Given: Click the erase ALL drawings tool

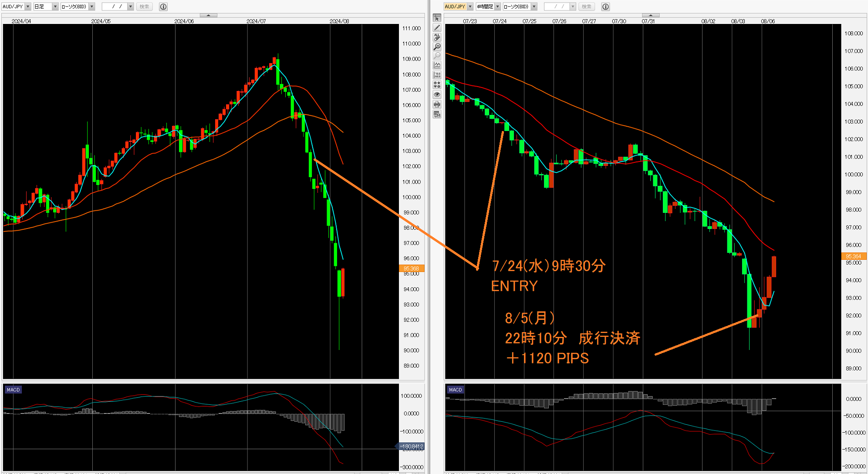Looking at the screenshot, I should (437, 37).
